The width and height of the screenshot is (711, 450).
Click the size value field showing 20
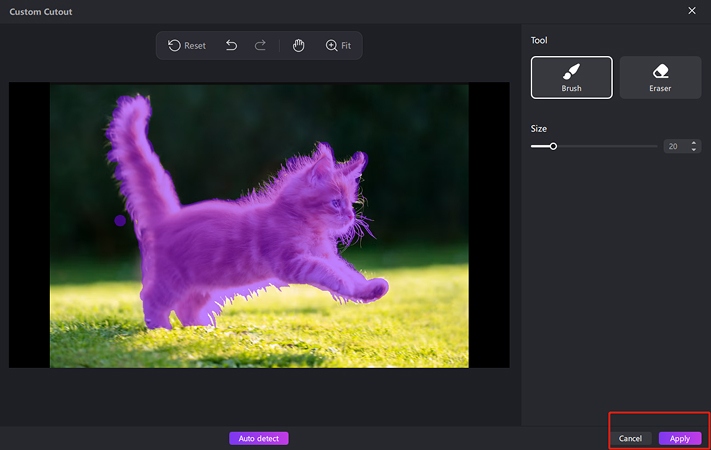click(x=674, y=146)
